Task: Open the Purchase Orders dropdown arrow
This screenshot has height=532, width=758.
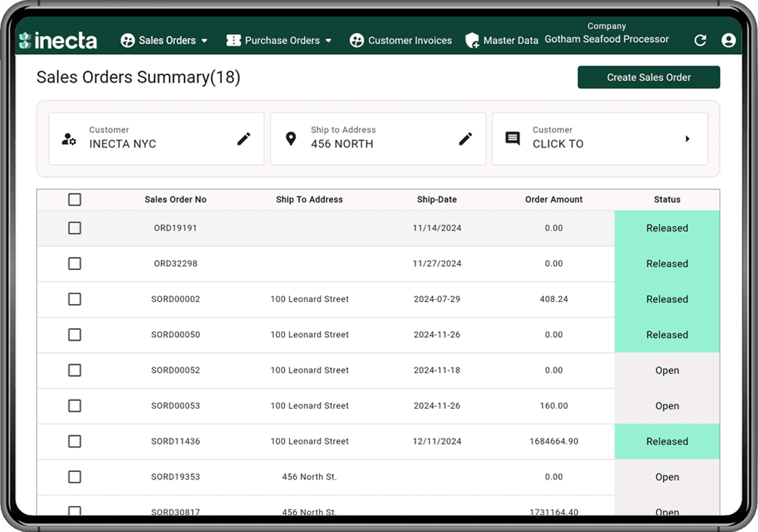Action: click(x=328, y=41)
